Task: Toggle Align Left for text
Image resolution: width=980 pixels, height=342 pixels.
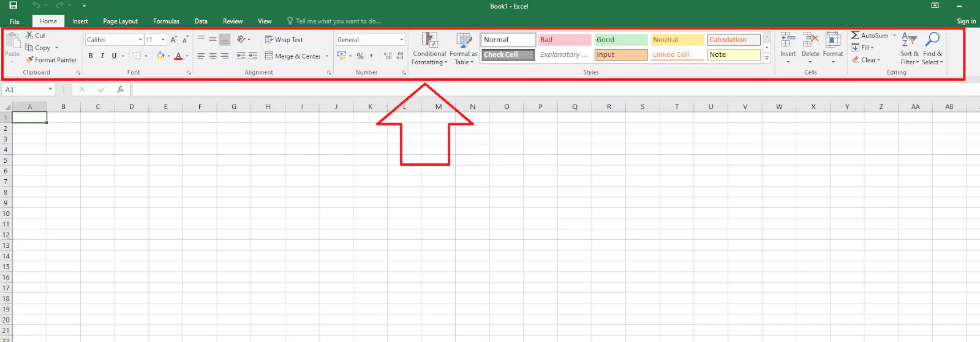Action: click(201, 56)
